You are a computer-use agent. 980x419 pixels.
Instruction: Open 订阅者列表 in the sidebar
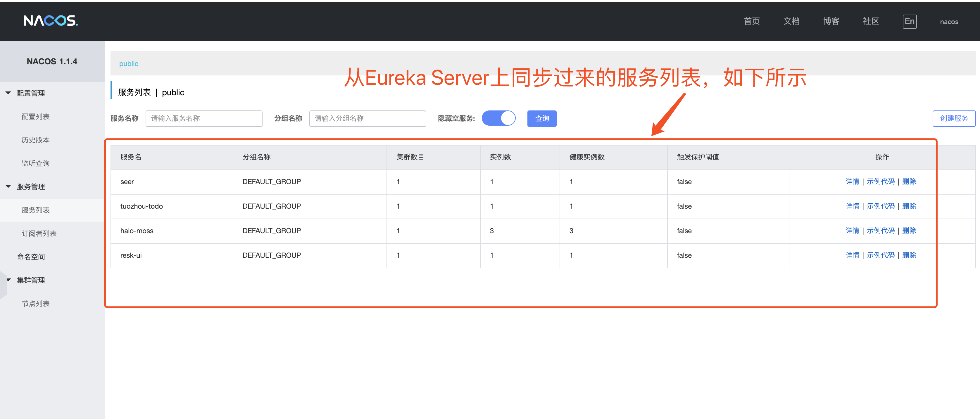click(x=39, y=233)
